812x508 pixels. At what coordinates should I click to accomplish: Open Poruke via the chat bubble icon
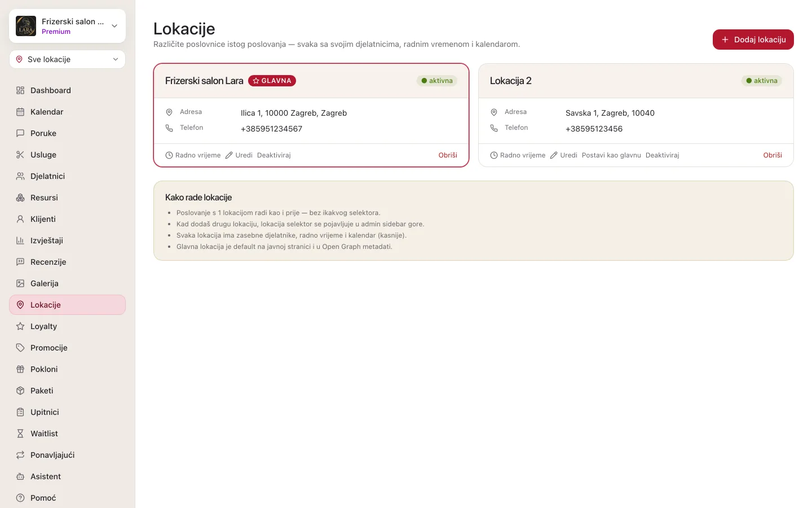click(20, 133)
